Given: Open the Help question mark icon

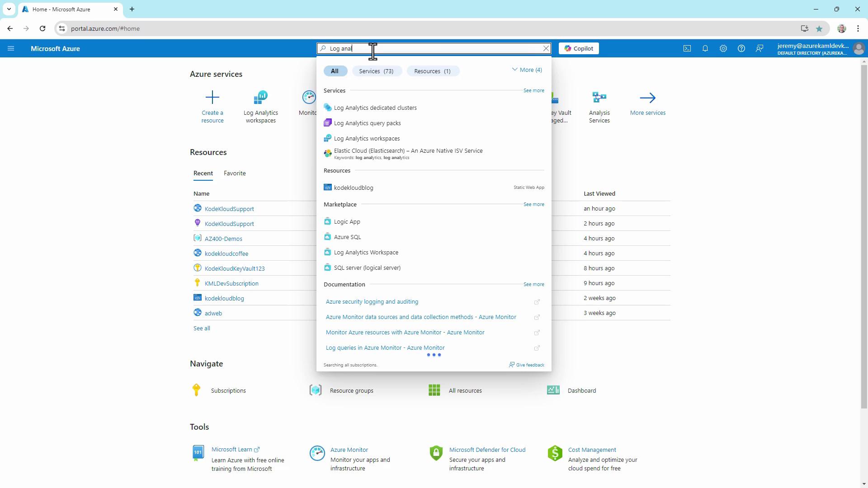Looking at the screenshot, I should 741,48.
